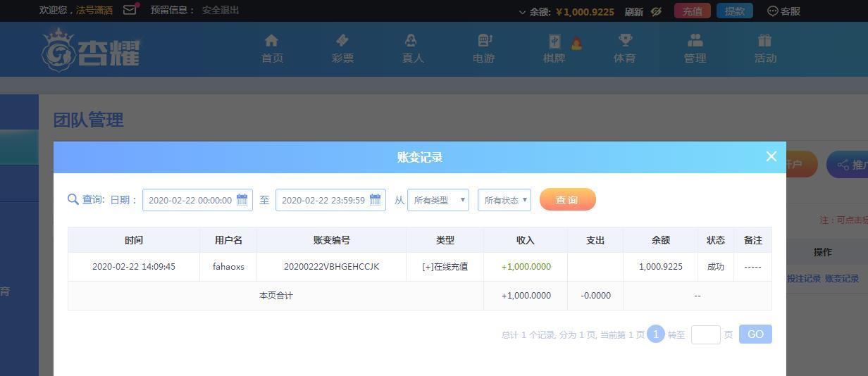Click the GO pagination button
Screen dimensions: 868x376
[755, 334]
